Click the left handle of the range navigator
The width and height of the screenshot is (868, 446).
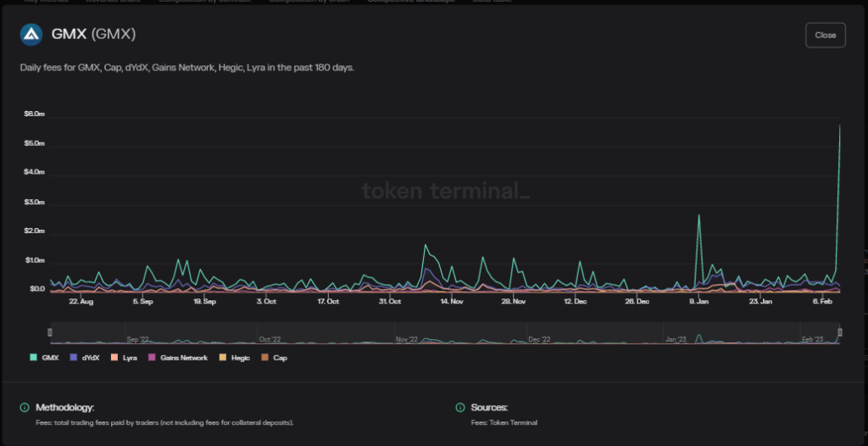(x=50, y=332)
